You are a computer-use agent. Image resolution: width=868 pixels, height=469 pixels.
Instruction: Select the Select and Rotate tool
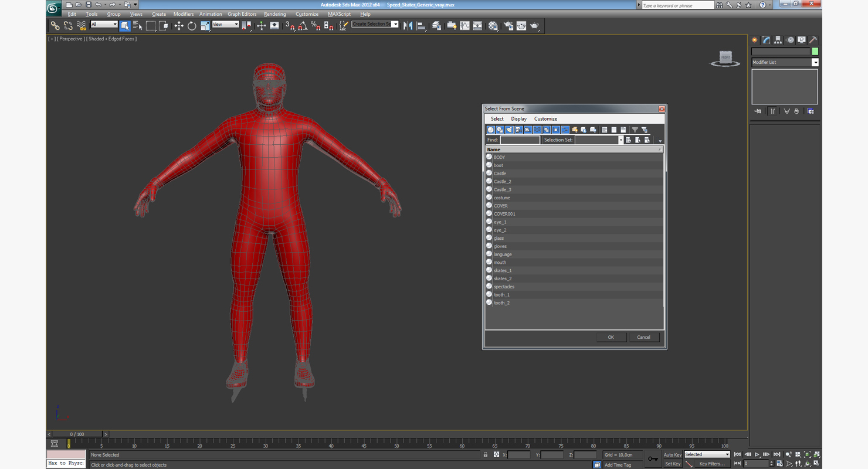tap(192, 25)
